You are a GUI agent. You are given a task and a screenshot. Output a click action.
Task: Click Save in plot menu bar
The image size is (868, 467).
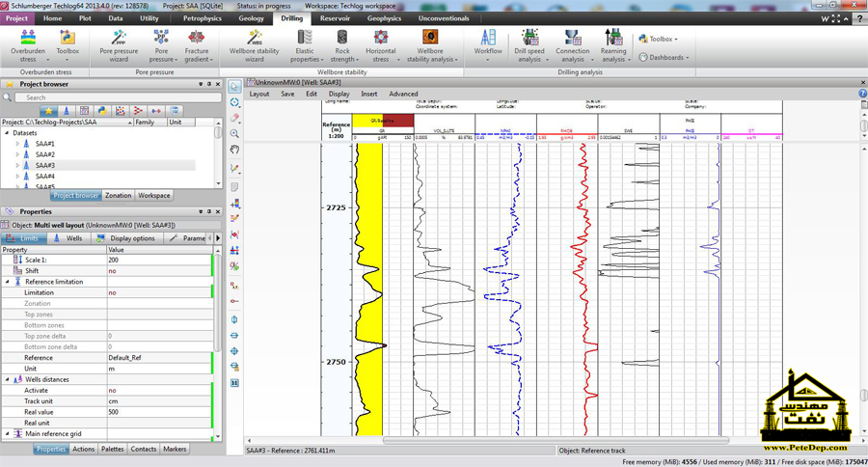pos(287,95)
